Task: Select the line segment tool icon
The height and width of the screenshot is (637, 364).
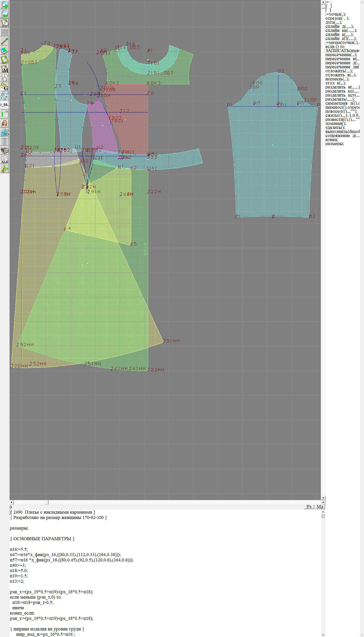Action: [x=5, y=41]
